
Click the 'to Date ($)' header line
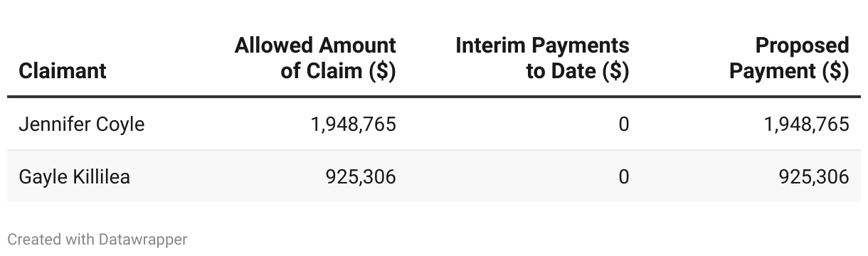(578, 71)
